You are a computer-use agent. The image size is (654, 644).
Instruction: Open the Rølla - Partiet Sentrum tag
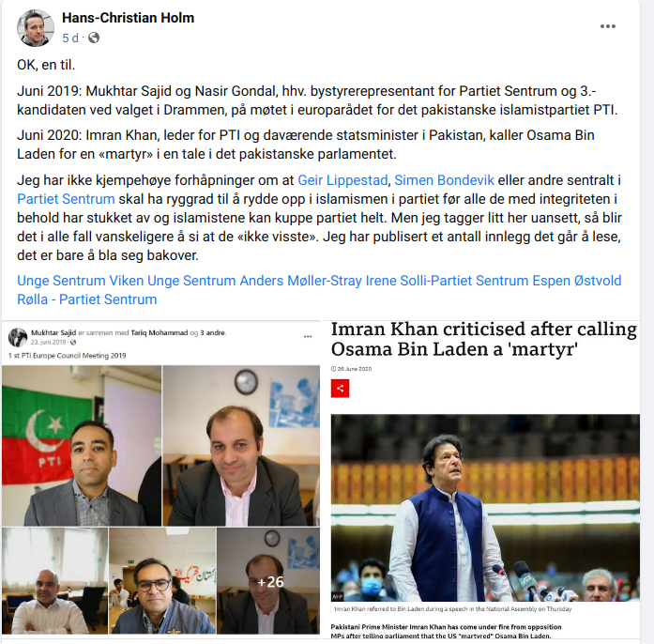click(86, 299)
